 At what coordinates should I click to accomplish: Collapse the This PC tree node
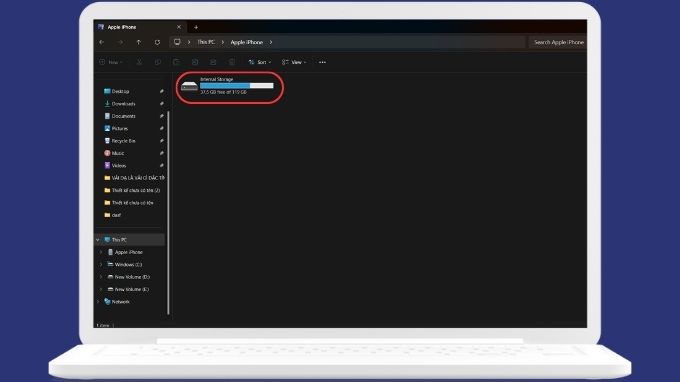point(98,240)
